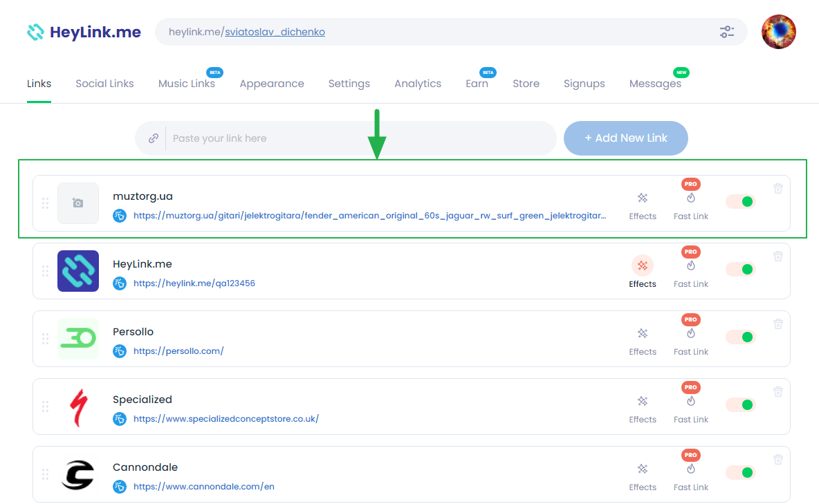Delete the Cannondale link

coord(777,460)
